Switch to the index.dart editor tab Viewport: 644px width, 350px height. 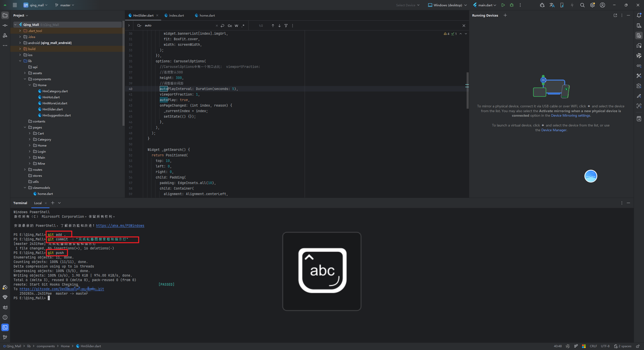176,15
